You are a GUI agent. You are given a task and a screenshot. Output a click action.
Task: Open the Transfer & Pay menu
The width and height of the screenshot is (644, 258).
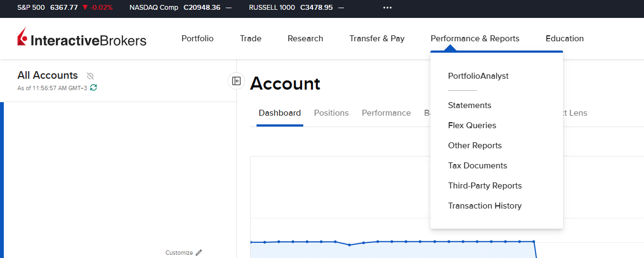(x=377, y=39)
